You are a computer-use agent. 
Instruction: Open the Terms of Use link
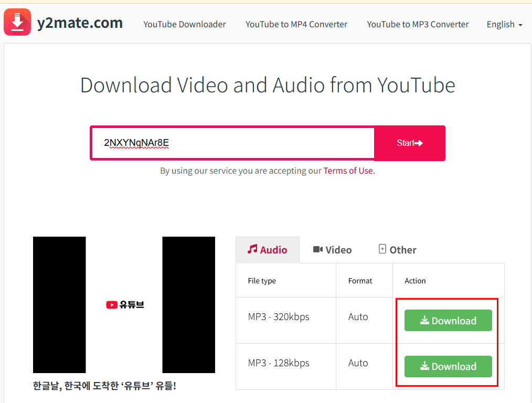click(348, 171)
